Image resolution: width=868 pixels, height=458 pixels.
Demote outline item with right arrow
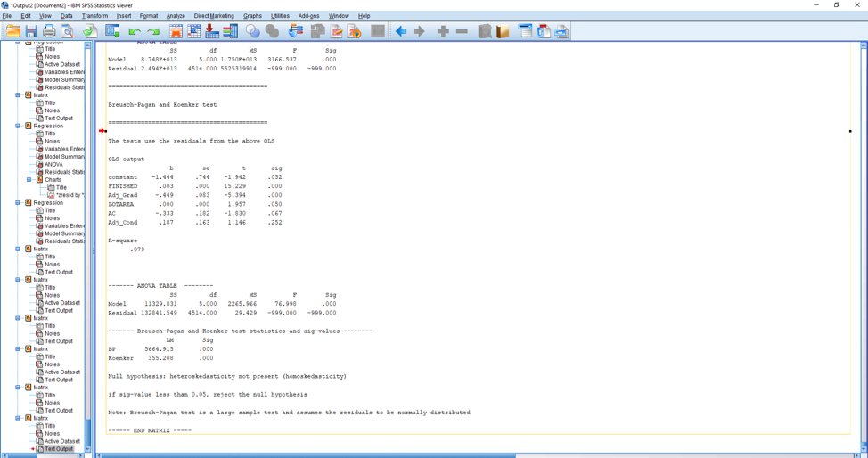[420, 31]
